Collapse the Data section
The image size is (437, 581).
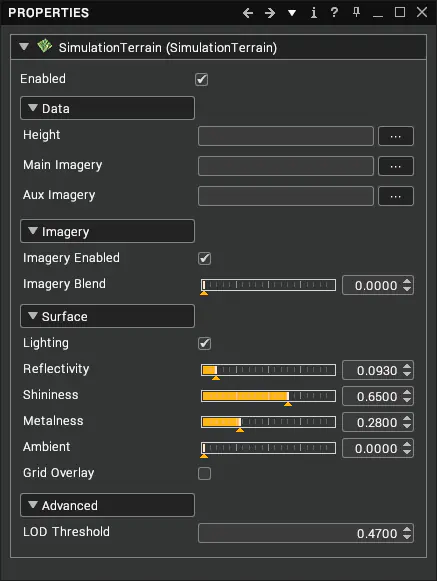(107, 108)
